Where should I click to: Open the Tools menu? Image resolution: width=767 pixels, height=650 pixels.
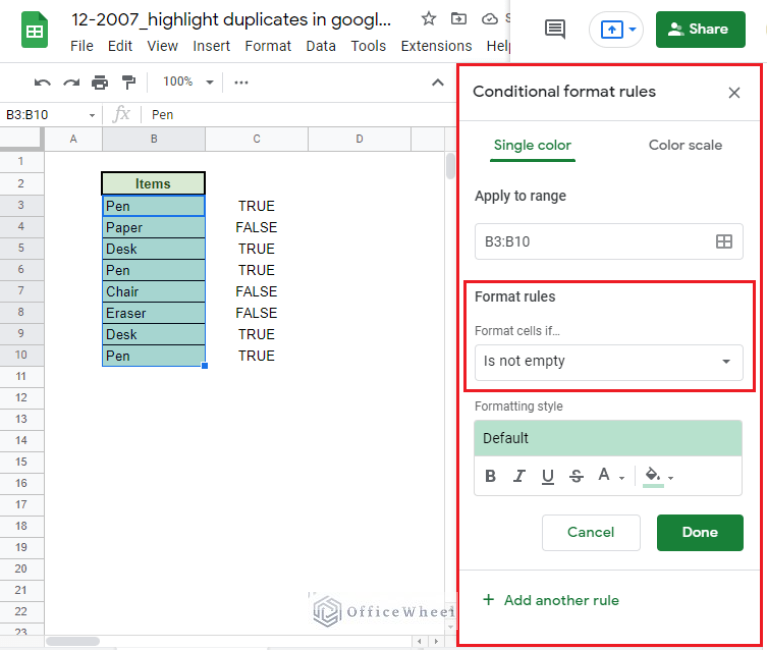(368, 46)
